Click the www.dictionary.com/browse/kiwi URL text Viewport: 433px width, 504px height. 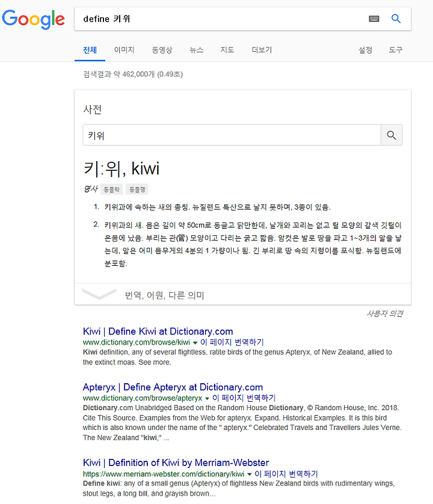point(137,342)
